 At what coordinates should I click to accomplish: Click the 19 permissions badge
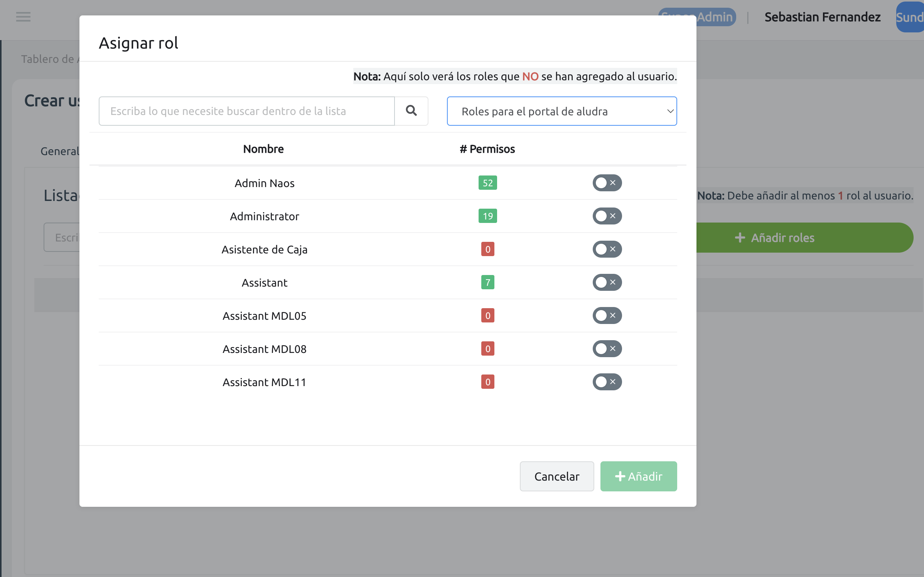[487, 216]
